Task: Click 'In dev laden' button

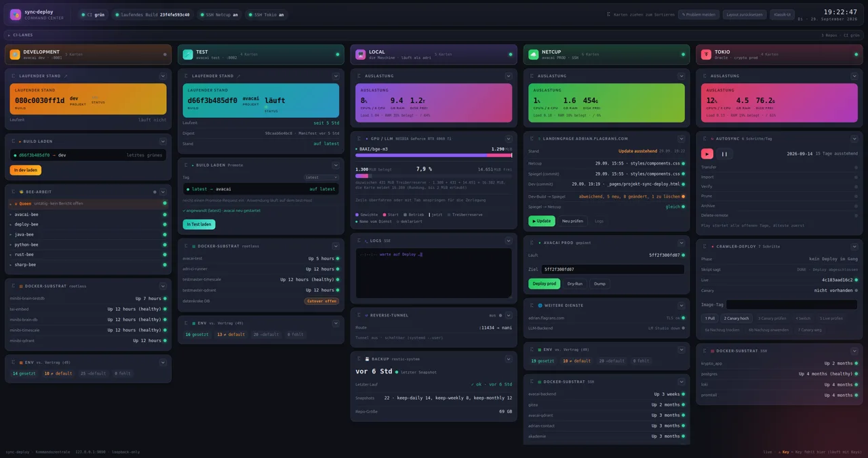Action: pyautogui.click(x=25, y=170)
